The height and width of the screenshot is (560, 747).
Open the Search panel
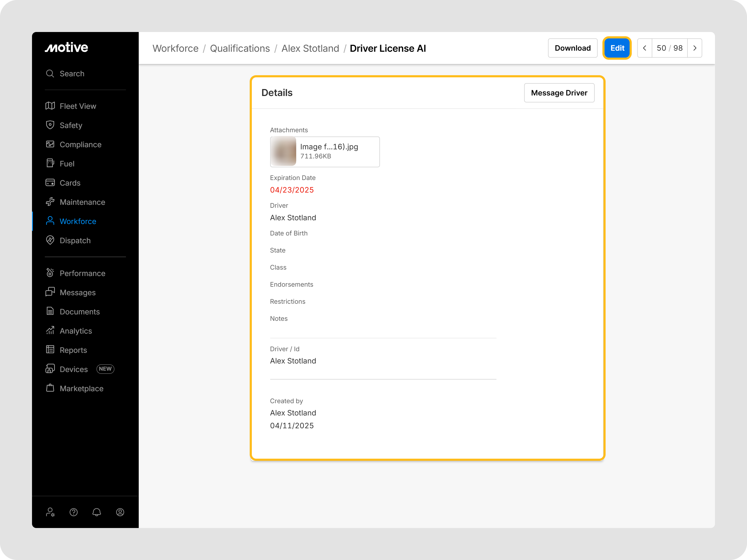point(71,74)
